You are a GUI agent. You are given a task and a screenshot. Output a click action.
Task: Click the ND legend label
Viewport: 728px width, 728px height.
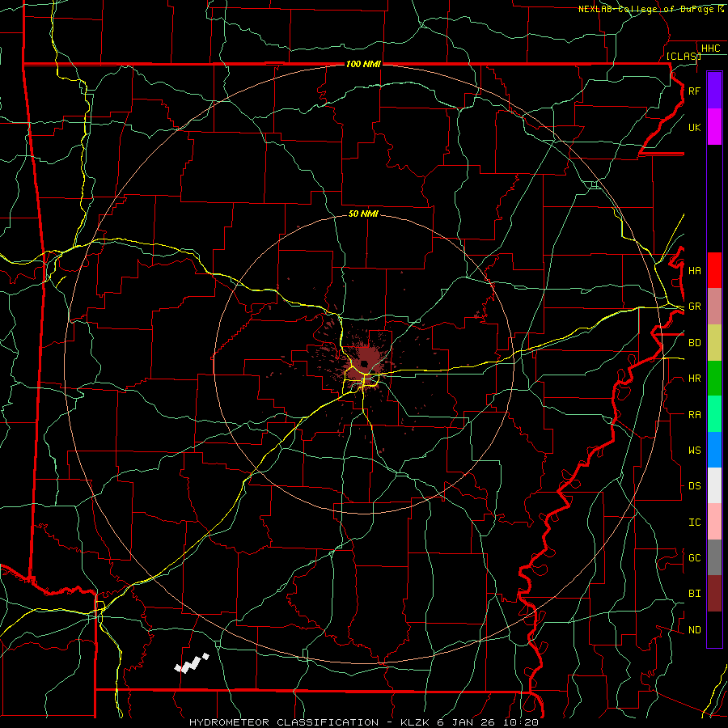point(694,630)
